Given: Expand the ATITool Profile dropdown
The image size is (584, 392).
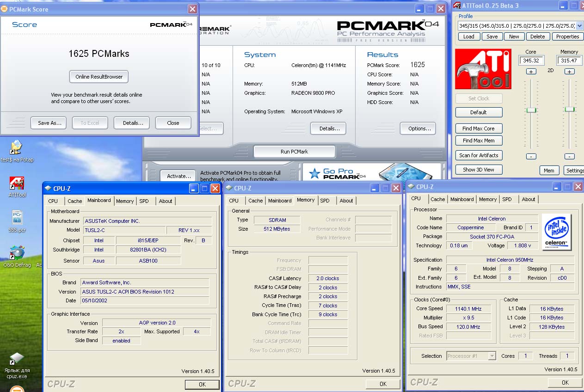Looking at the screenshot, I should coord(579,26).
